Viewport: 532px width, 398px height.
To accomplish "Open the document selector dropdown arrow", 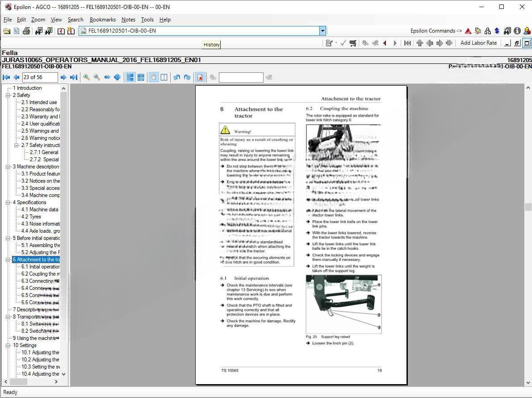I will [323, 31].
